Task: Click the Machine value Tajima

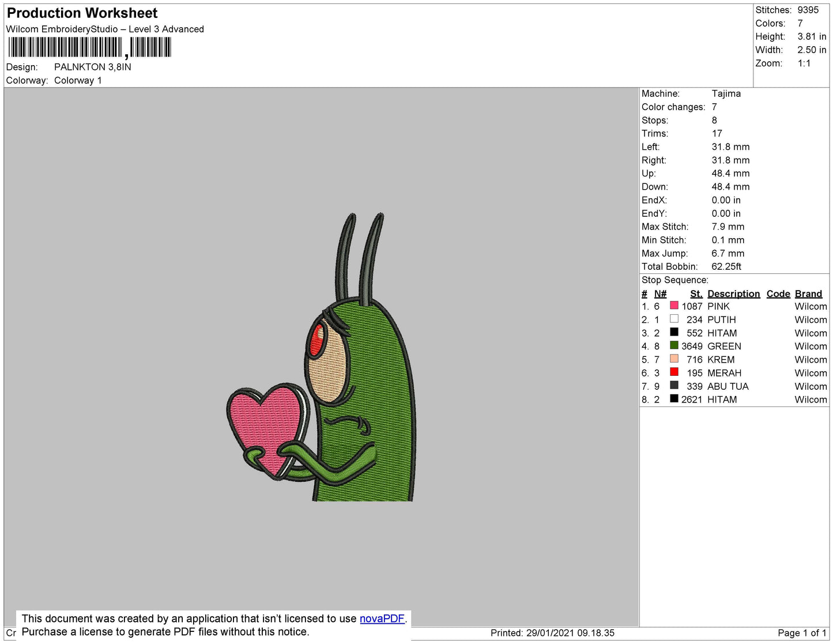Action: tap(726, 93)
